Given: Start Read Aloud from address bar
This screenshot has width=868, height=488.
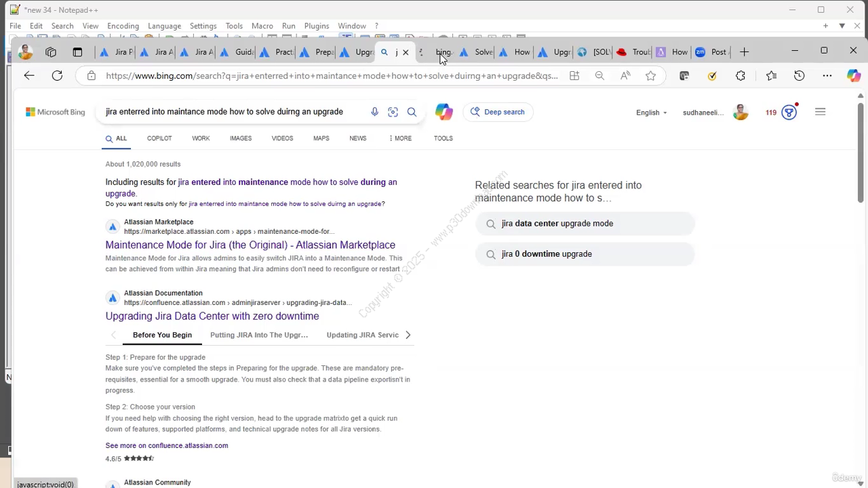Looking at the screenshot, I should point(625,76).
